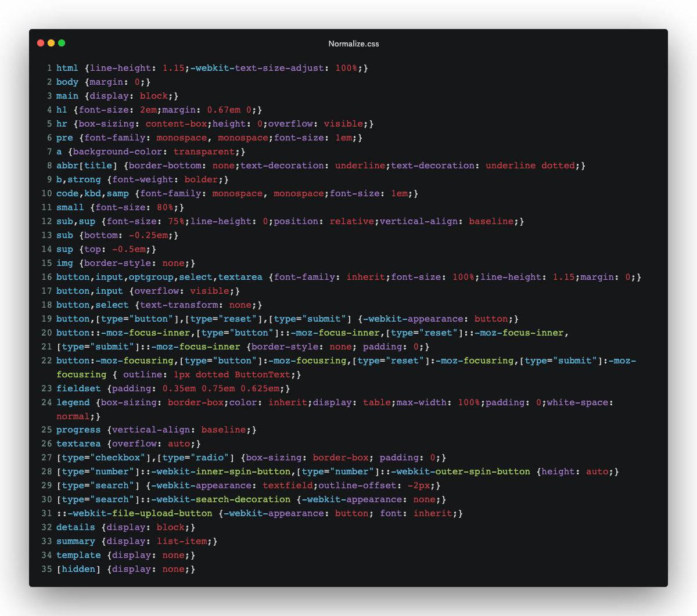
Task: Click the 'small' selector on line 11
Action: tap(70, 207)
